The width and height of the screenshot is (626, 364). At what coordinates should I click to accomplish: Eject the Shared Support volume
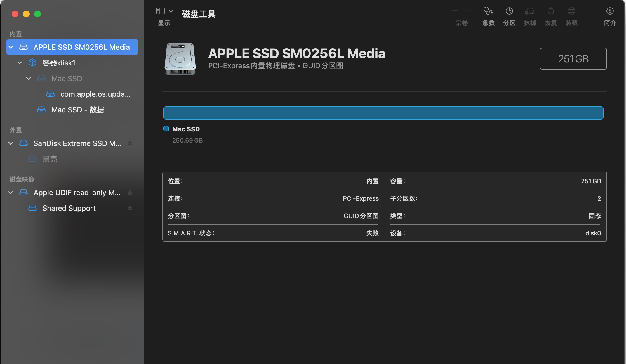130,208
